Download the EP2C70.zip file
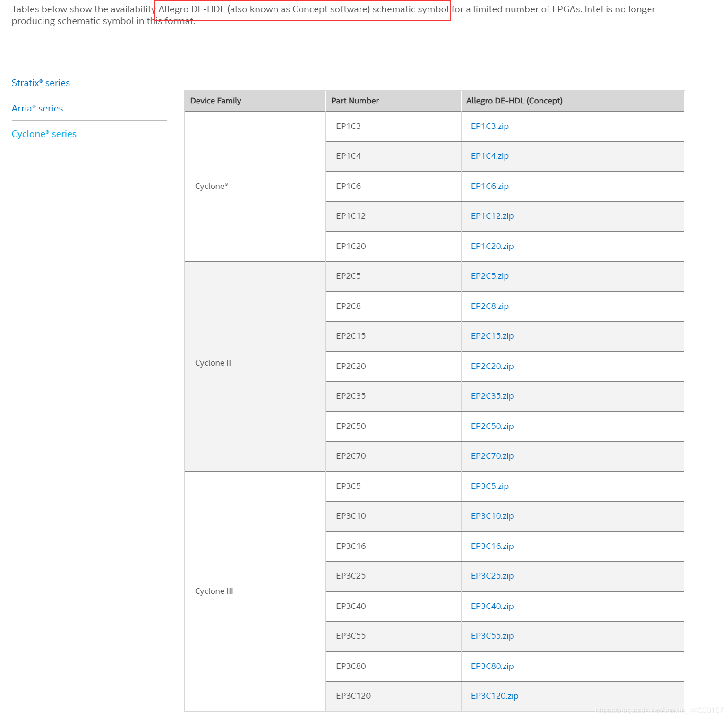728x719 pixels. 492,456
